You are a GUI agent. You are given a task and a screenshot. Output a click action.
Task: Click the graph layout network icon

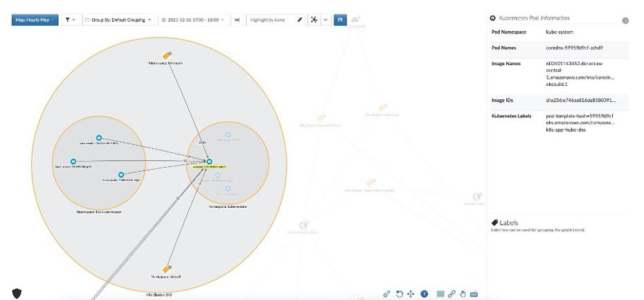pyautogui.click(x=314, y=19)
